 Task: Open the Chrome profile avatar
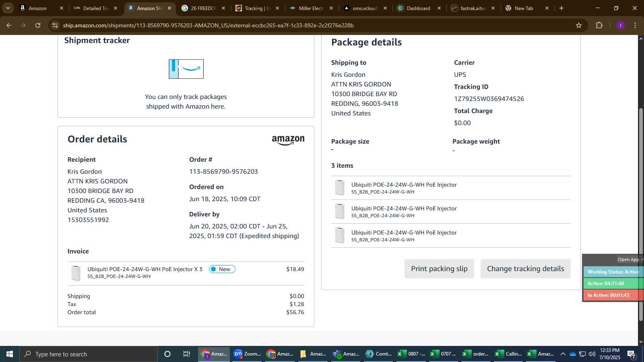pyautogui.click(x=620, y=25)
